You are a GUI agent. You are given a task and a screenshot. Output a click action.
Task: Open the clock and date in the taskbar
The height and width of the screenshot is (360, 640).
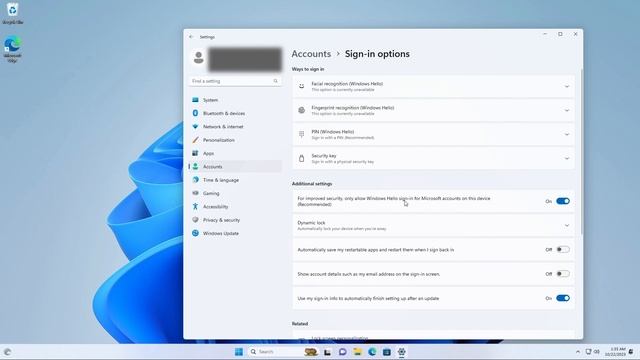pyautogui.click(x=616, y=352)
